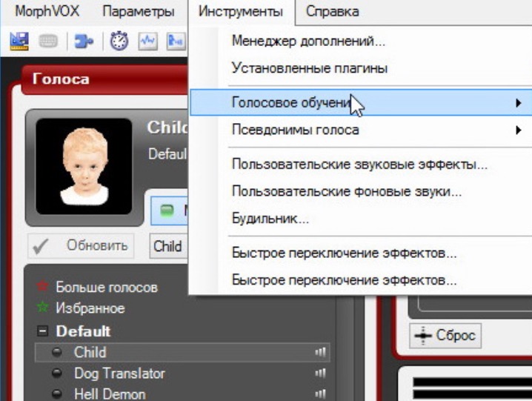Open Менеджер дополнений from the menu
532x401 pixels.
[308, 42]
